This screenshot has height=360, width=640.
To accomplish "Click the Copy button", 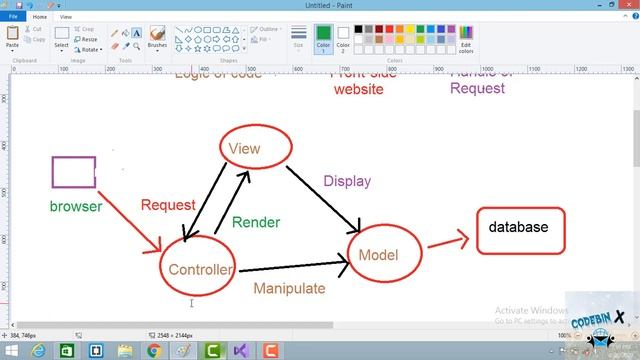I will pos(35,40).
